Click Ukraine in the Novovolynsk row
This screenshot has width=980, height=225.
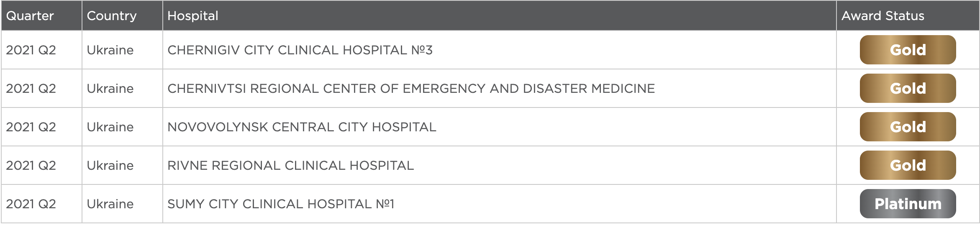[x=110, y=127]
